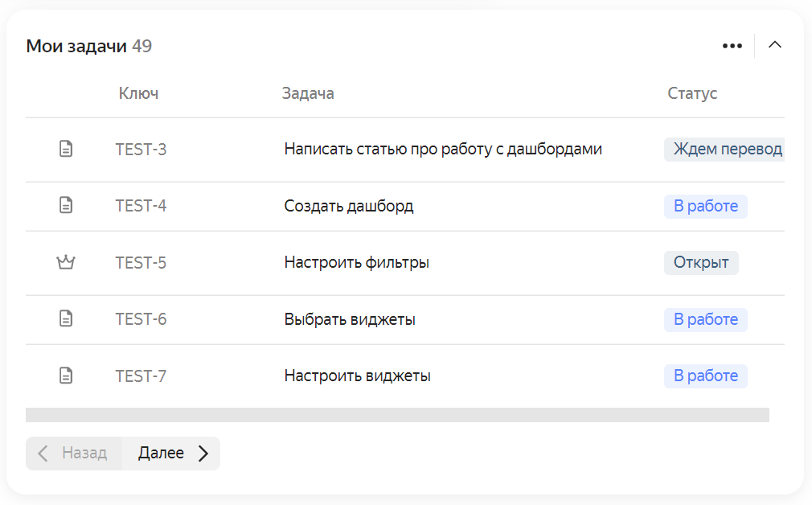Sort by the Статус column header
This screenshot has width=812, height=505.
[692, 93]
